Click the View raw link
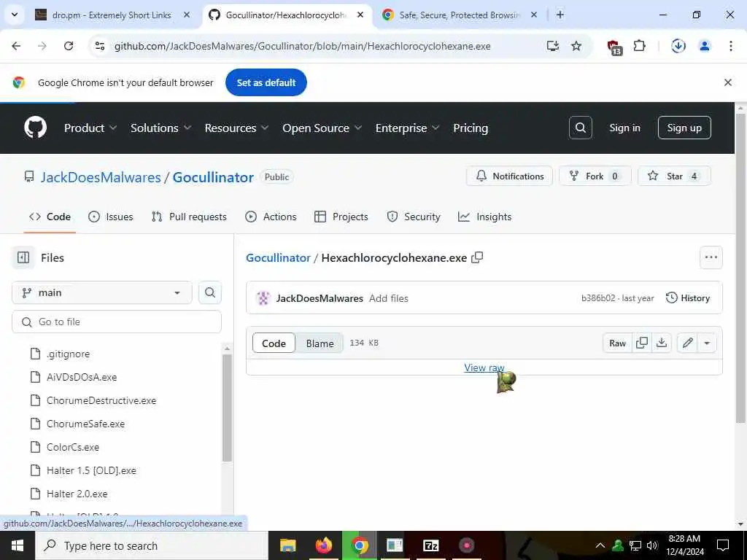Viewport: 747px width, 560px height. (x=484, y=367)
